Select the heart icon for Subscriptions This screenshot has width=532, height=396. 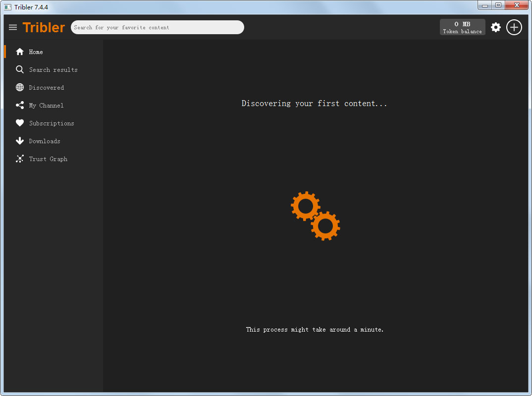click(x=20, y=123)
